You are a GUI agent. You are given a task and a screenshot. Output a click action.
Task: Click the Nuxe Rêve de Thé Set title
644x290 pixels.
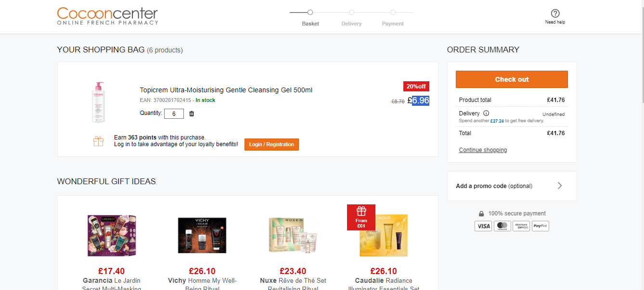click(x=293, y=285)
